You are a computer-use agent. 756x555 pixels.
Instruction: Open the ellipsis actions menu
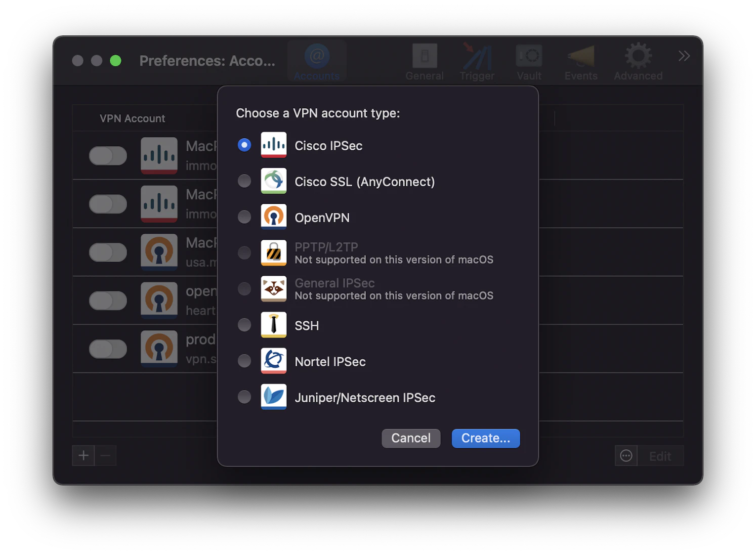click(626, 456)
